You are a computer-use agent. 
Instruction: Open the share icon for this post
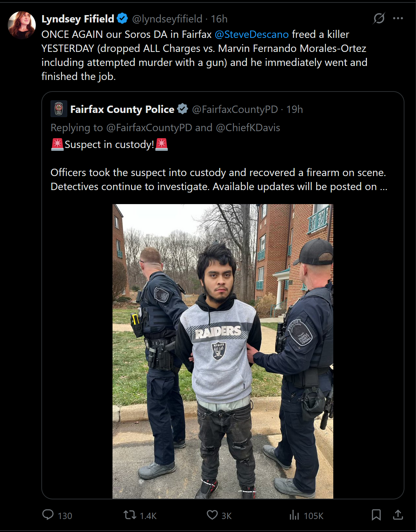(398, 515)
